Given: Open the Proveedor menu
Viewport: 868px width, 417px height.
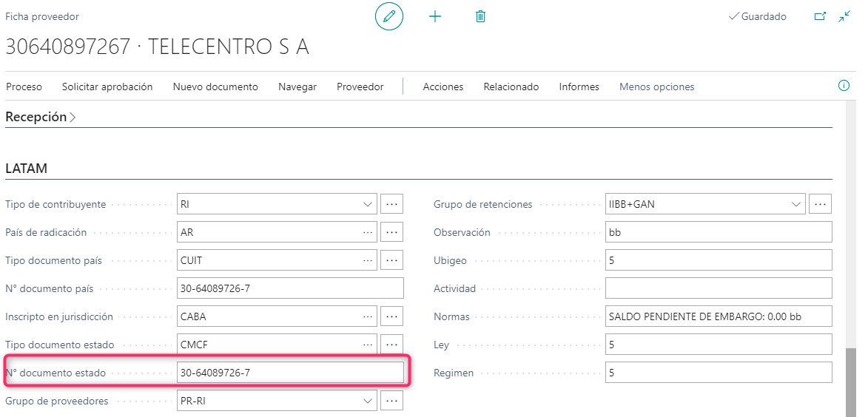Looking at the screenshot, I should click(360, 87).
